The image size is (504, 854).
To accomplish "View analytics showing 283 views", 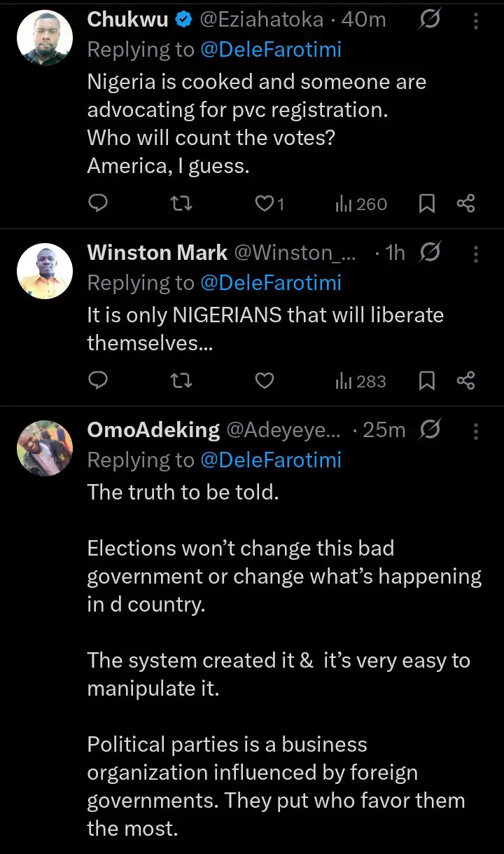I will [361, 381].
